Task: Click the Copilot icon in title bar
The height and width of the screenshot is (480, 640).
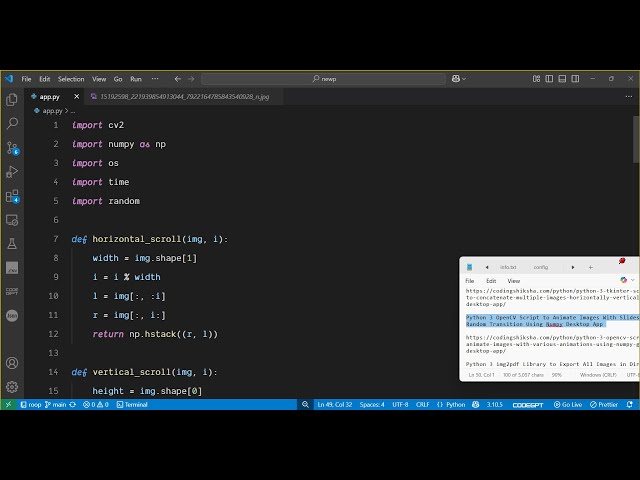Action: 456,79
